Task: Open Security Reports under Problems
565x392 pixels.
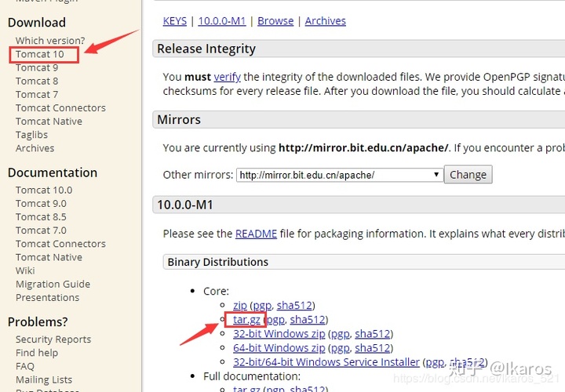Action: click(x=53, y=339)
